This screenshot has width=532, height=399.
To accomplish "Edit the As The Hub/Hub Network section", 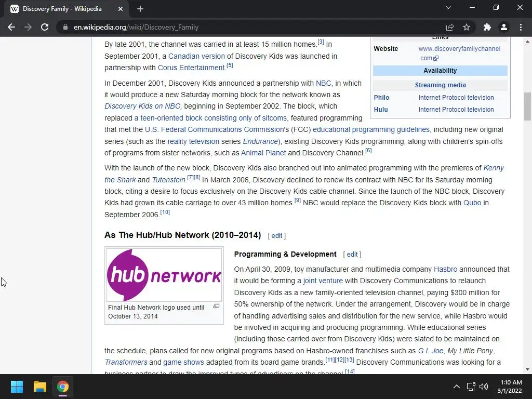I will pyautogui.click(x=277, y=236).
